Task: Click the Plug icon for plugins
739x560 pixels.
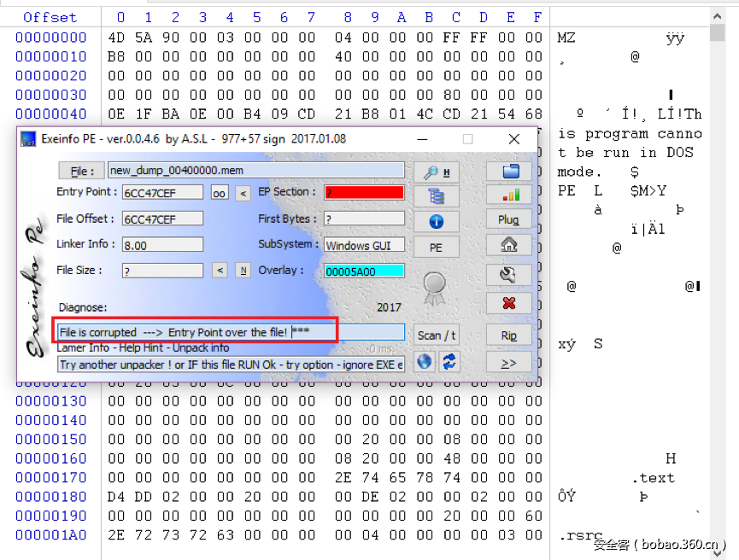Action: click(x=510, y=219)
